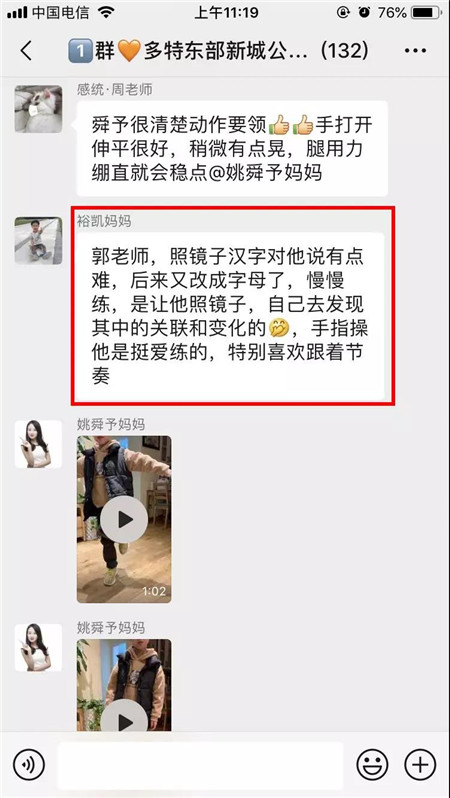Select 裕凯妈妈's message about 照镜子汉字

(x=230, y=316)
